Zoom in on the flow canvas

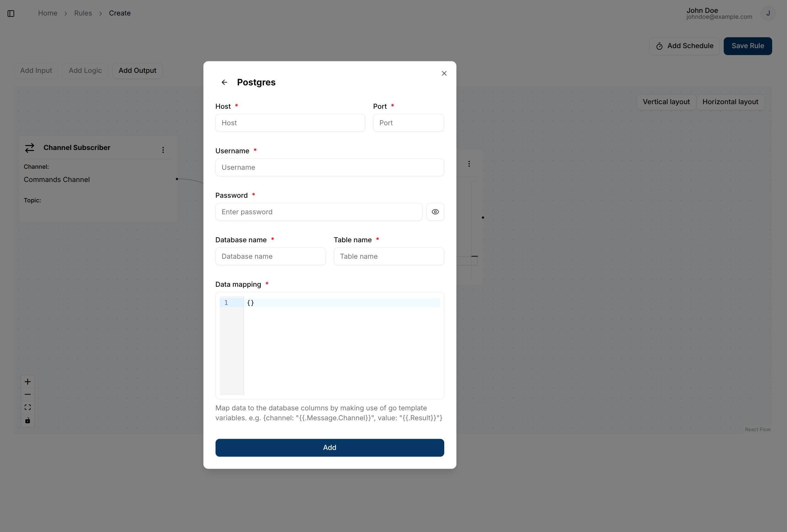click(x=28, y=382)
